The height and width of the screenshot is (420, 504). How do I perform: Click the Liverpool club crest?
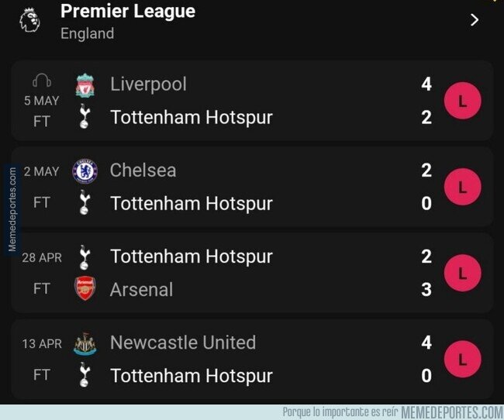[85, 84]
